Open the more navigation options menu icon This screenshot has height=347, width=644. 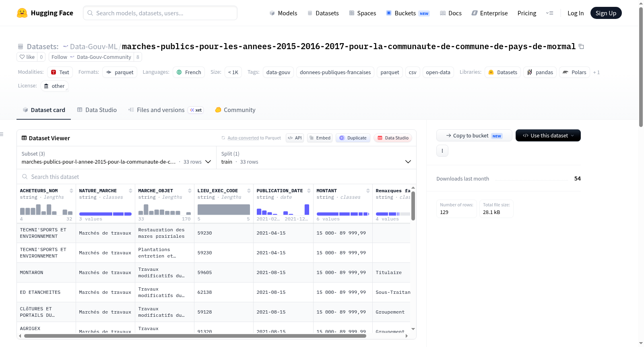pos(549,13)
